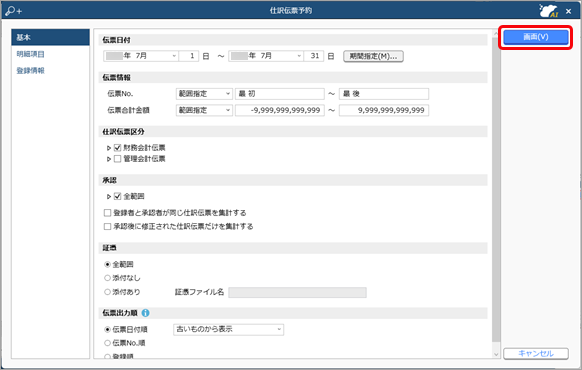Select the 伝票日付順 radio button
This screenshot has height=370, width=582.
107,329
